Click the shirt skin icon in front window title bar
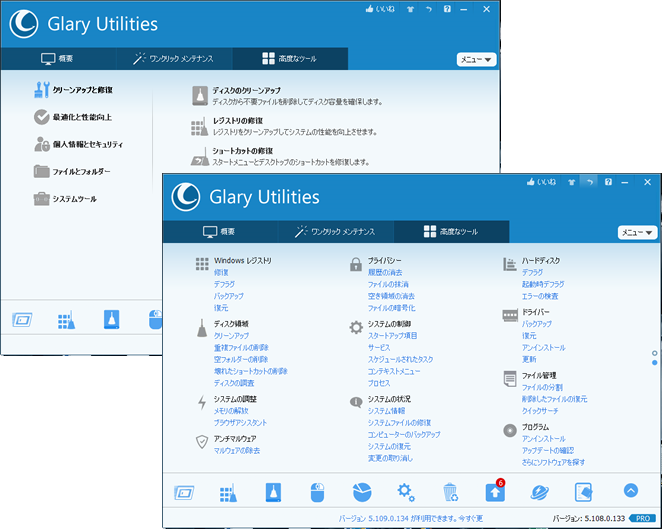 coord(572,182)
